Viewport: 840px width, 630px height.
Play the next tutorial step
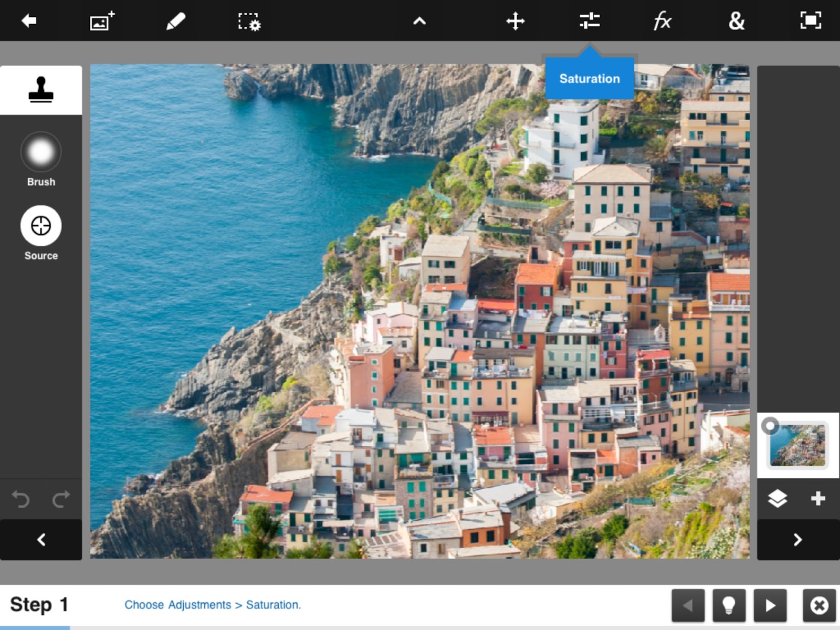point(770,605)
